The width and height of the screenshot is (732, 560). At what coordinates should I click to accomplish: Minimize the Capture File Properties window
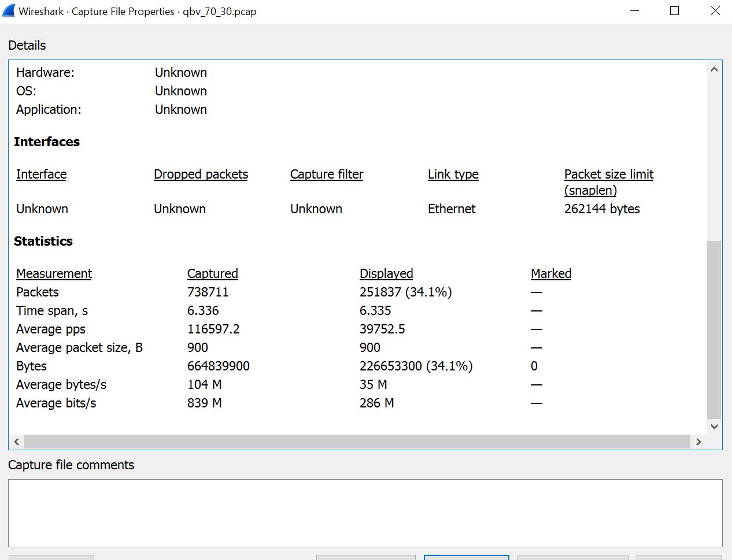click(x=634, y=11)
